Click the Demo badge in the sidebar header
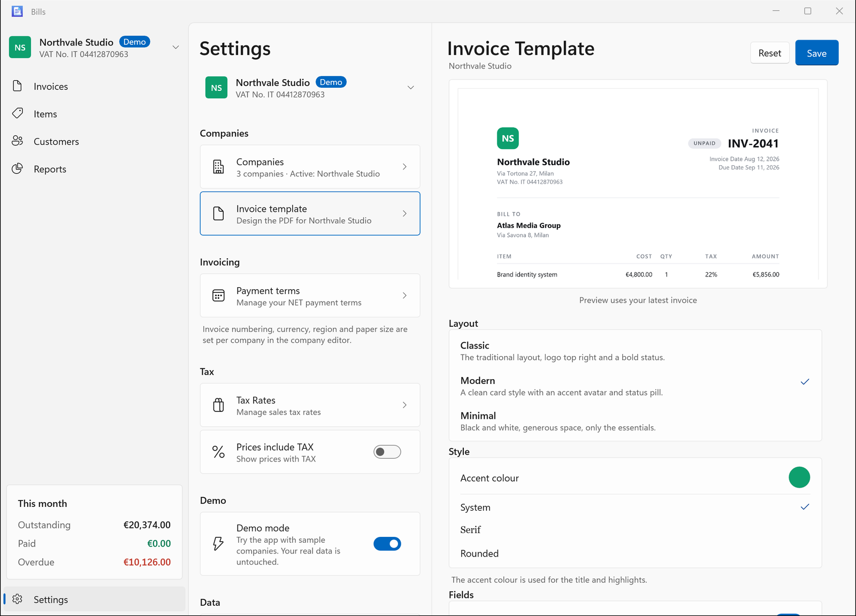This screenshot has width=856, height=616. 134,42
